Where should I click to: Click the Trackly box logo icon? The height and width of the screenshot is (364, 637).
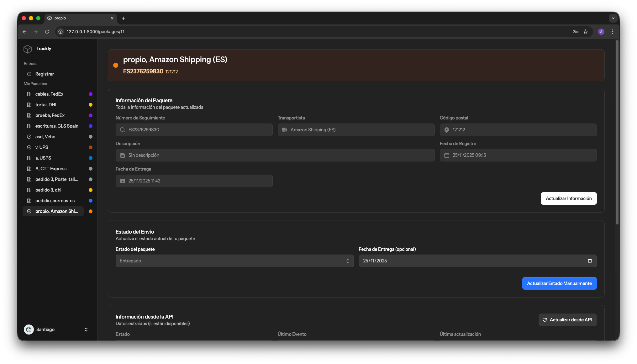point(28,49)
